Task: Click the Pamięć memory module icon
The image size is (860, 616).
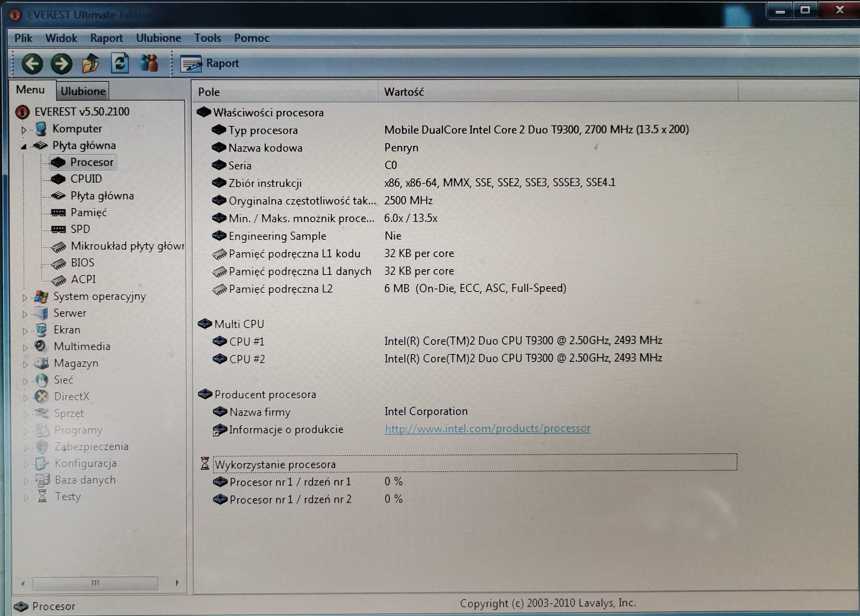Action: (x=58, y=213)
